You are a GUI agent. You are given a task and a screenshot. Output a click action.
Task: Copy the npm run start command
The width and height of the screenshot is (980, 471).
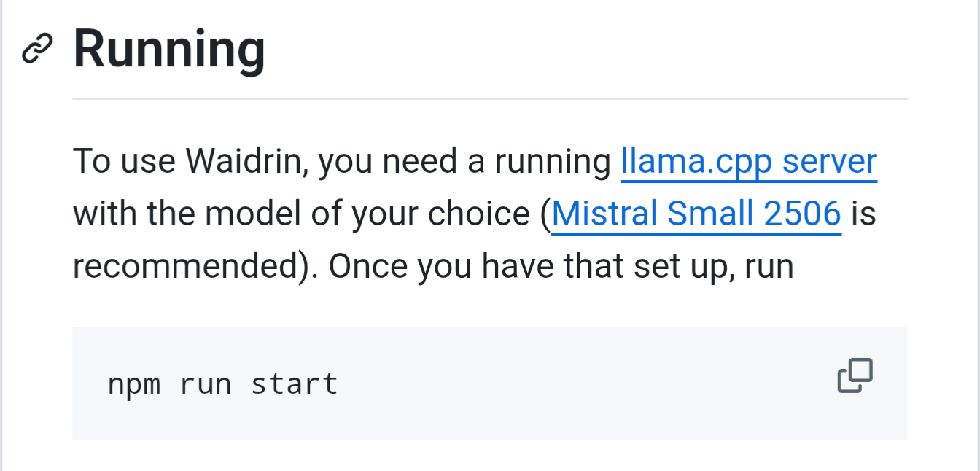855,376
